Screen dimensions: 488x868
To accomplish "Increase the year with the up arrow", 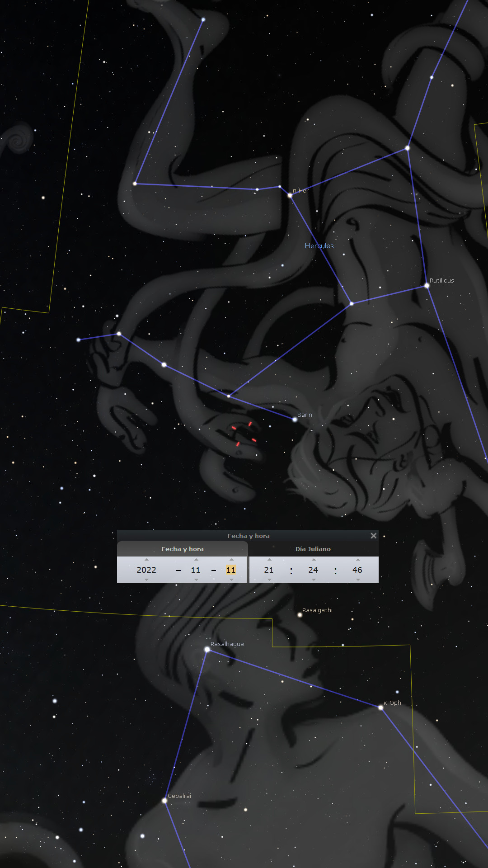I will 146,560.
